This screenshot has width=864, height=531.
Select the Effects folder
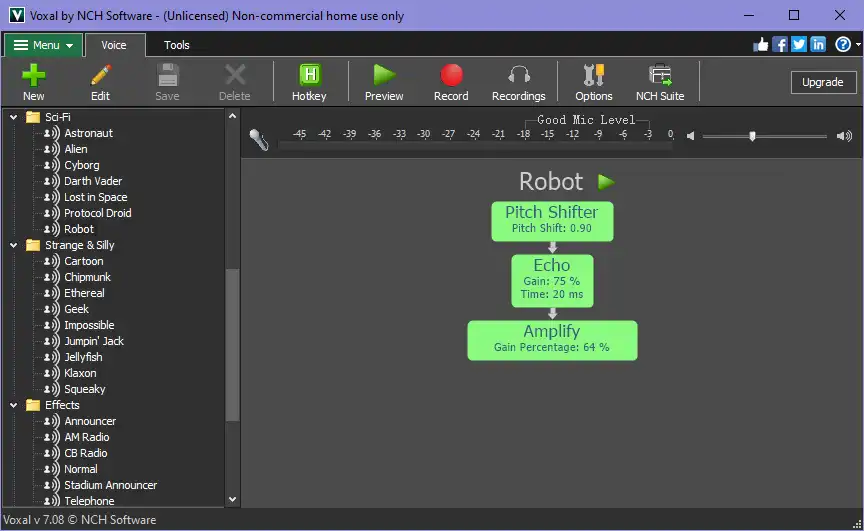[62, 405]
